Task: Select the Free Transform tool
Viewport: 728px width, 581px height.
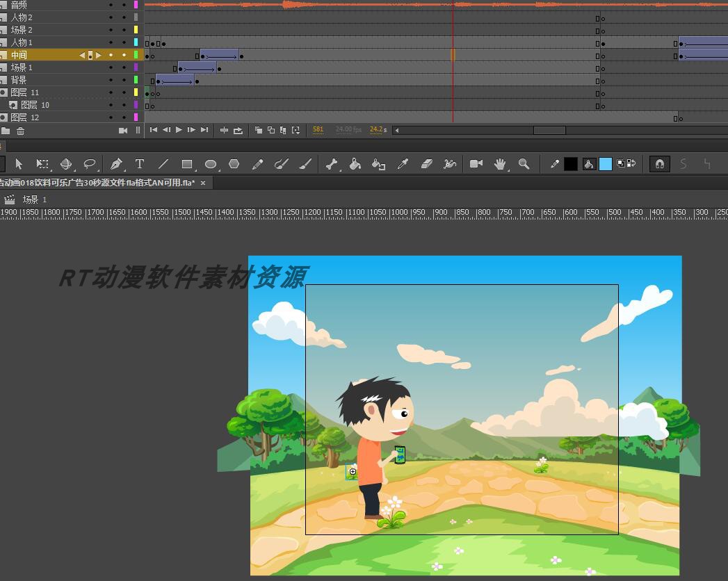Action: pos(42,164)
